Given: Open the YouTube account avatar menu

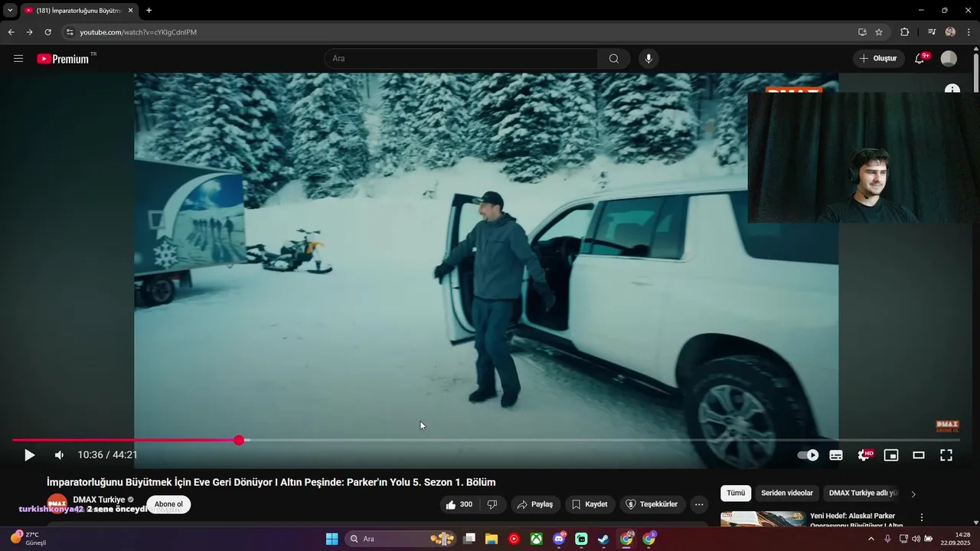Looking at the screenshot, I should coord(949,59).
